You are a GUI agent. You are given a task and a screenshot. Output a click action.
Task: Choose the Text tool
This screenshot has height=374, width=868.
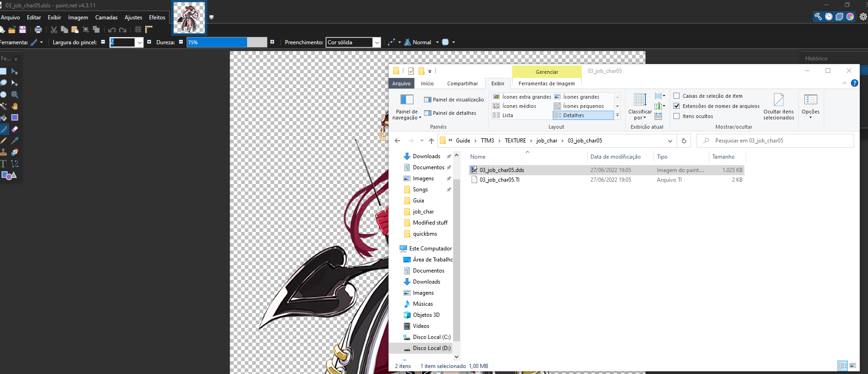click(x=4, y=164)
